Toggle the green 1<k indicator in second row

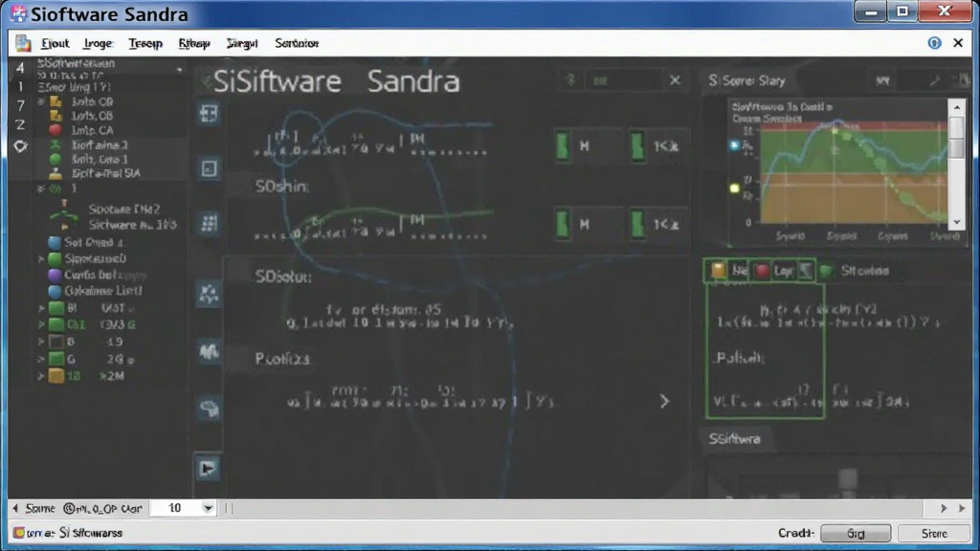point(637,224)
